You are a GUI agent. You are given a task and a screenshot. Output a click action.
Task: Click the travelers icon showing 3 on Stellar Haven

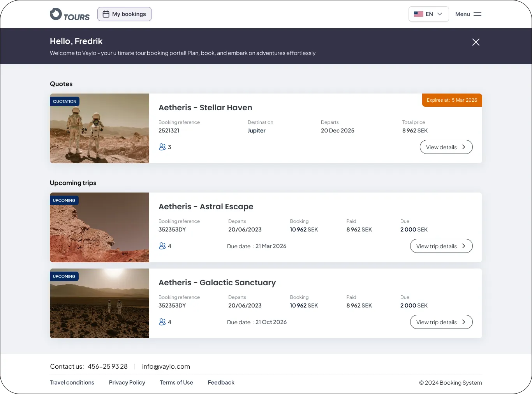click(x=162, y=147)
